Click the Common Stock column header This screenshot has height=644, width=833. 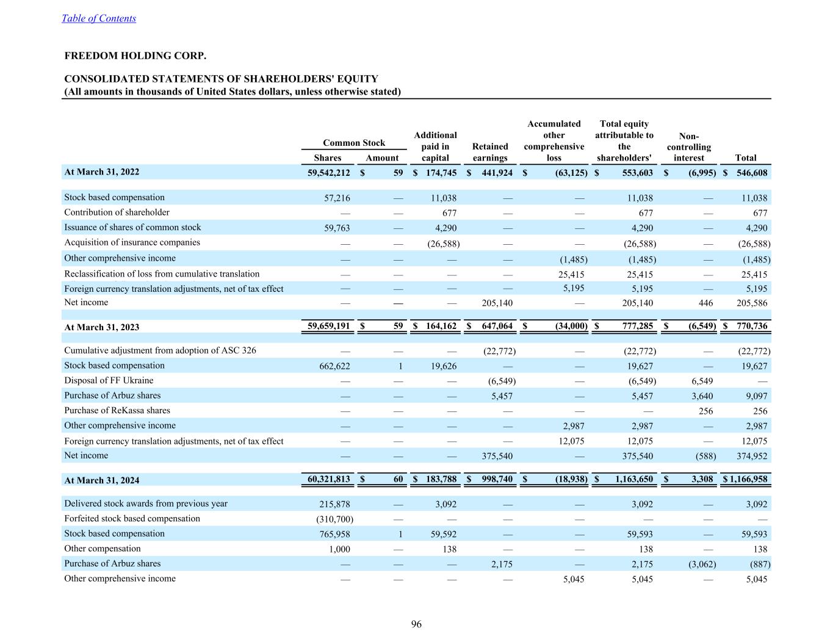(354, 143)
